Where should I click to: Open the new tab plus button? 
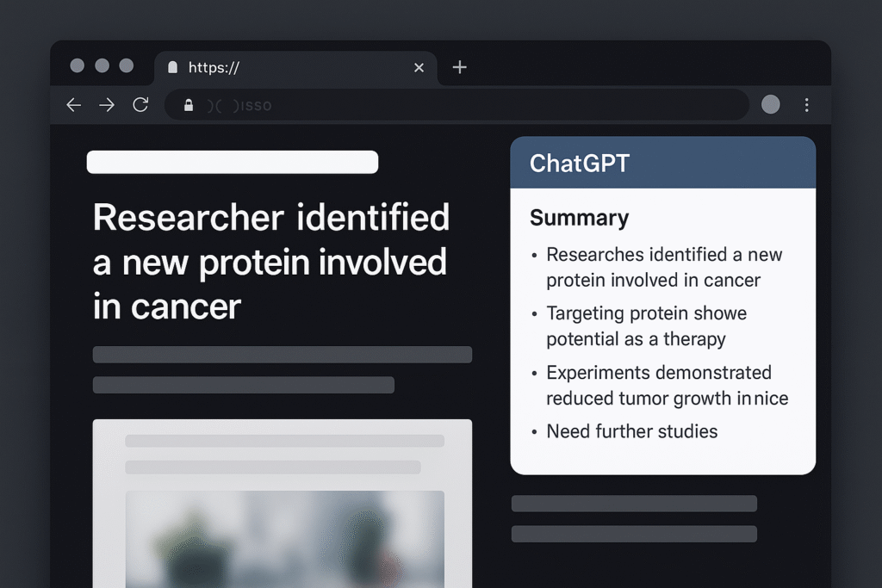[x=459, y=66]
